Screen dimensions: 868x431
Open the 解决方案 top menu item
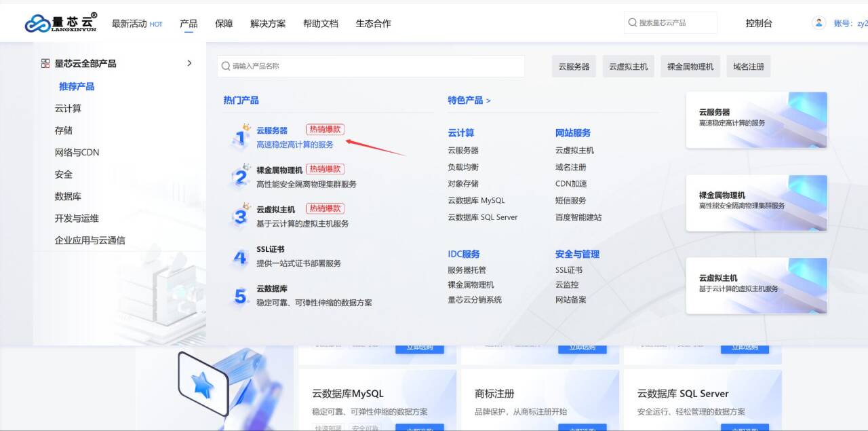[x=268, y=24]
